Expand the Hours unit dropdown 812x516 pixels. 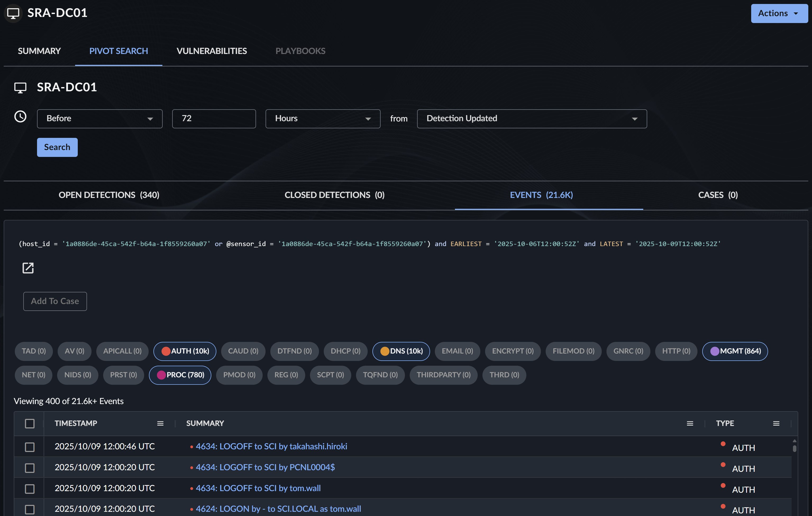coord(323,118)
